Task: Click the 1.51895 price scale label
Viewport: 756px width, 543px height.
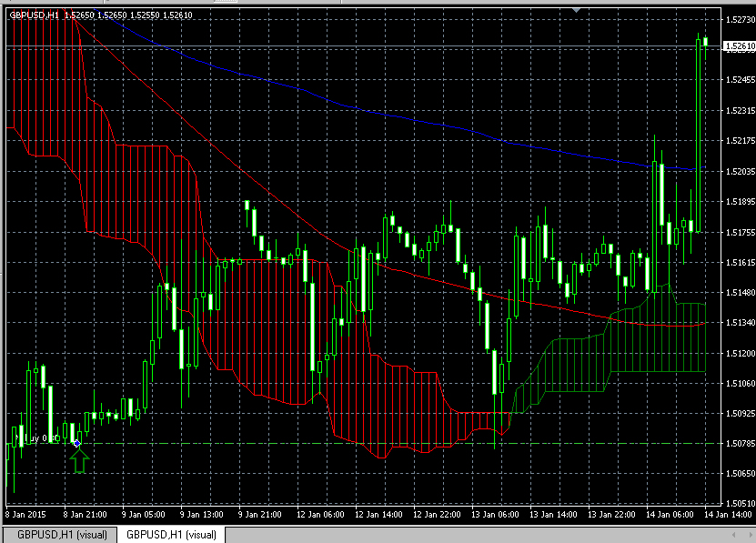Action: click(x=741, y=202)
